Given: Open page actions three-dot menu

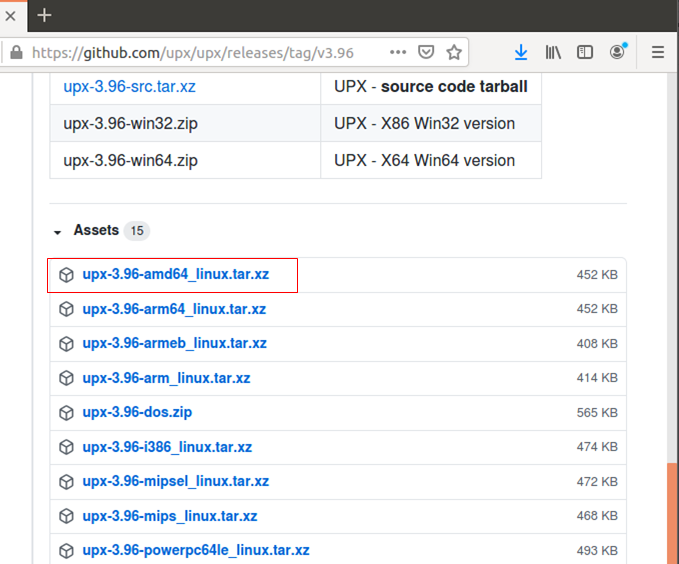Looking at the screenshot, I should pos(398,52).
